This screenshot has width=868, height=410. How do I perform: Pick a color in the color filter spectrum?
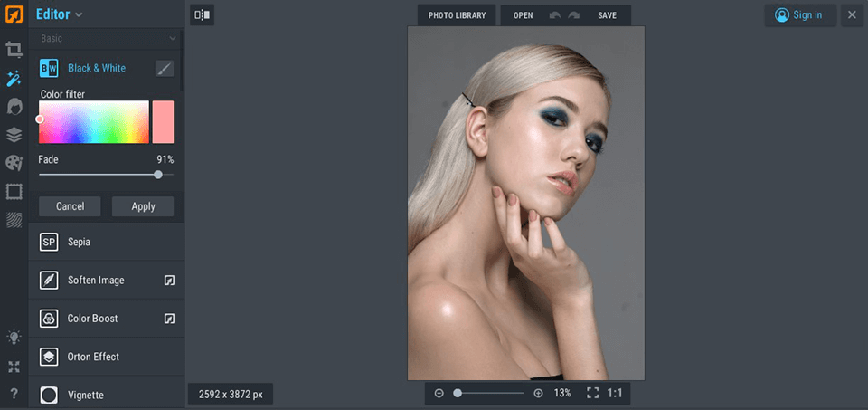(93, 122)
